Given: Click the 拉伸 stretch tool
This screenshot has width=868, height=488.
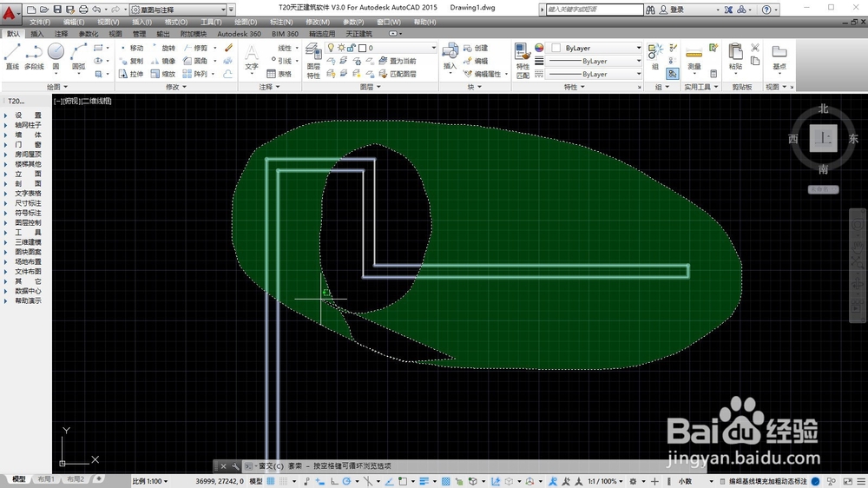Looking at the screenshot, I should tap(132, 74).
